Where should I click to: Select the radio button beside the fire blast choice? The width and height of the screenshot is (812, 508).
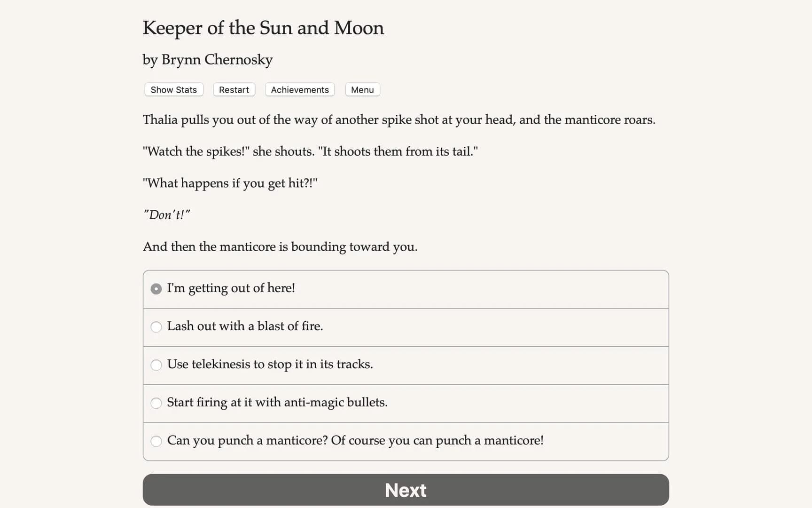point(156,326)
